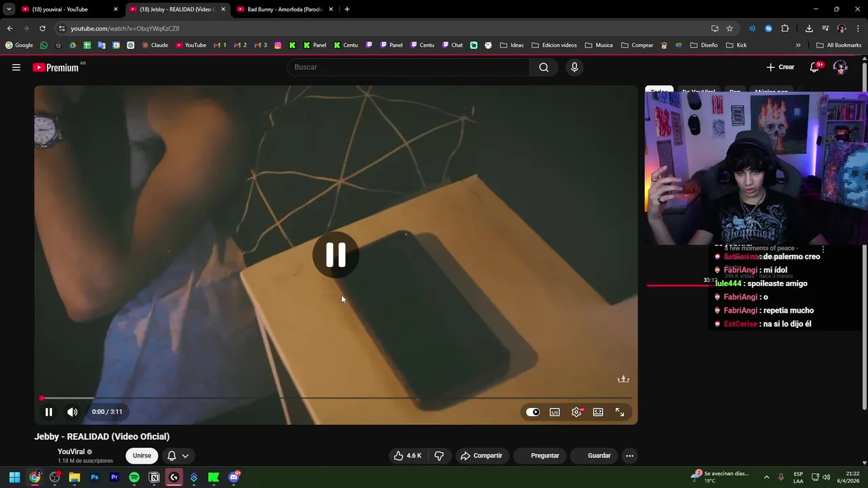Open the Google bookmark
Image resolution: width=868 pixels, height=488 pixels.
pos(19,45)
